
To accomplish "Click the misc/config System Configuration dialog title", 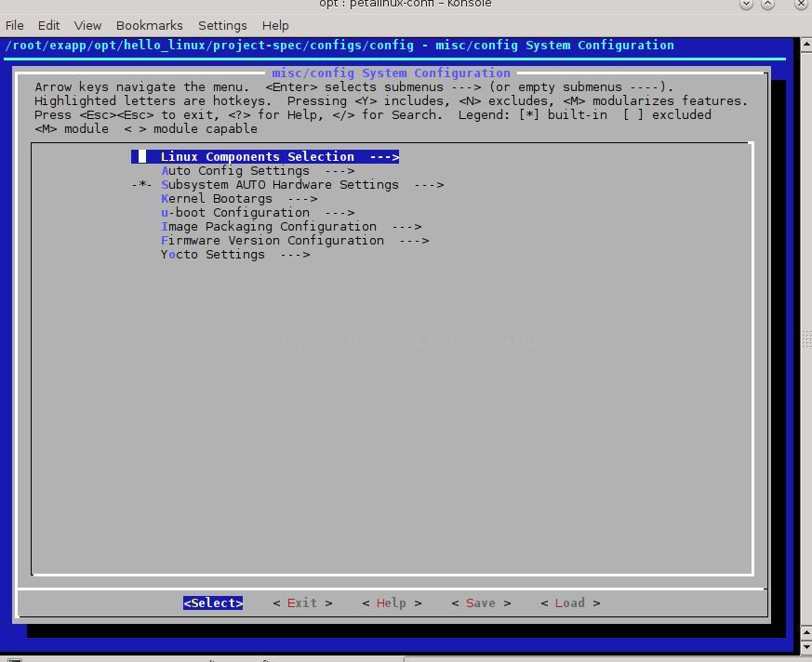I will (x=391, y=73).
